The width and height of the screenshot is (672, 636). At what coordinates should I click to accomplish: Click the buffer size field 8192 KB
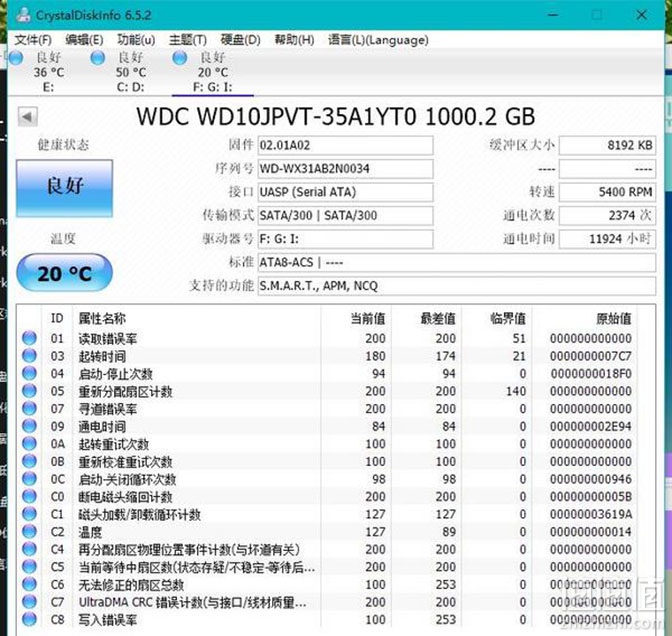click(x=608, y=145)
